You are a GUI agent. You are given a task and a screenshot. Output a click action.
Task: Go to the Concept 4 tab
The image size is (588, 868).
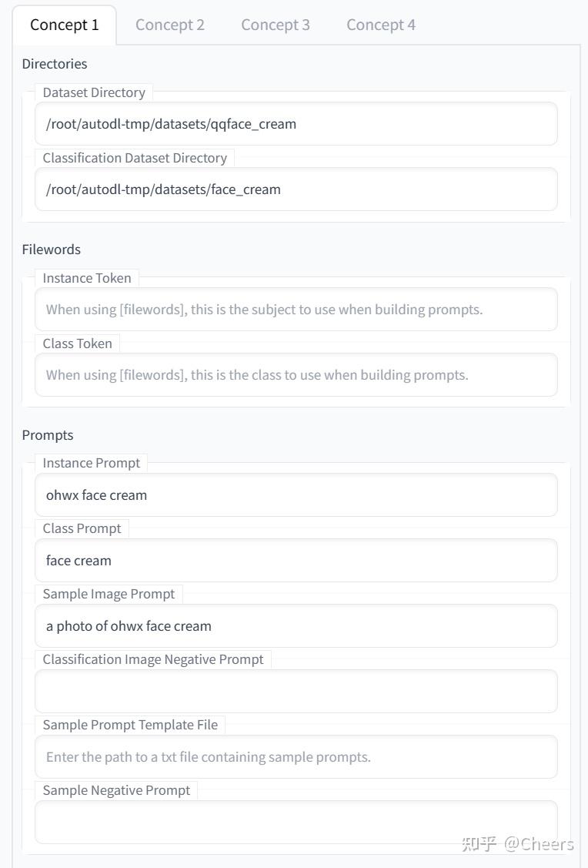[x=381, y=25]
